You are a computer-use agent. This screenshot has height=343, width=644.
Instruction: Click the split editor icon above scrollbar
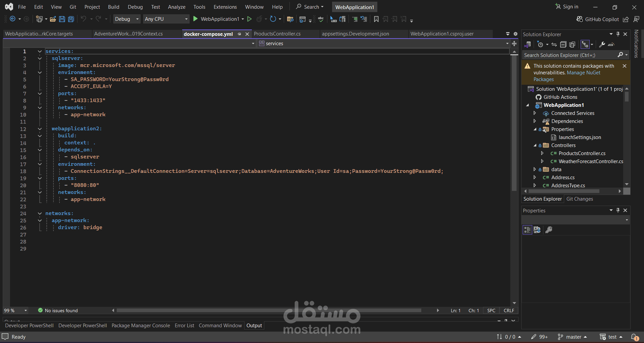click(514, 44)
